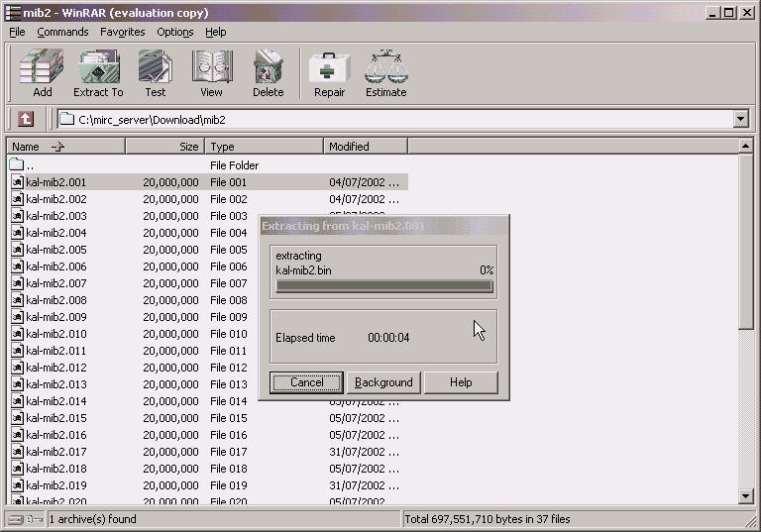The image size is (761, 532).
Task: Select the kal-mib2.014 file name
Action: click(x=56, y=401)
